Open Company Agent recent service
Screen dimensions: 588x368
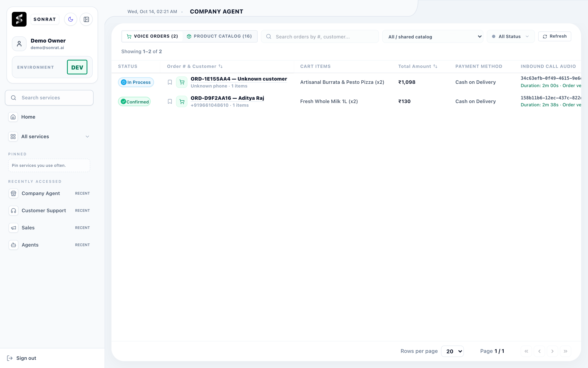point(49,193)
